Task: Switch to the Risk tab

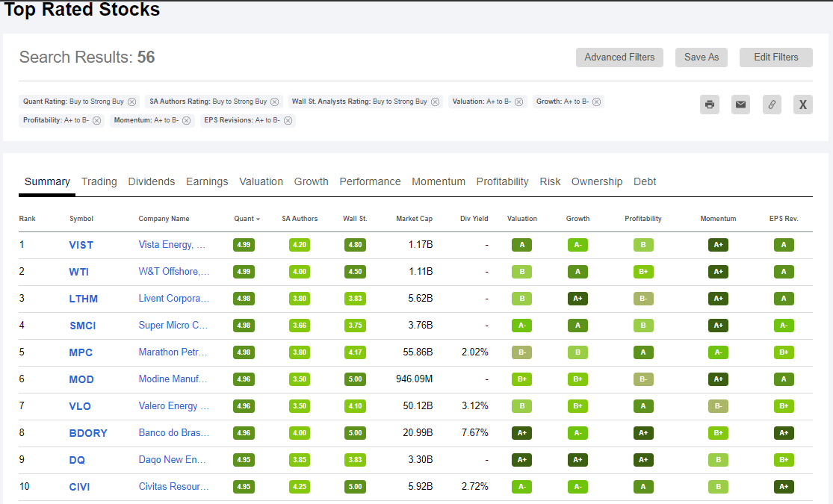Action: 550,181
